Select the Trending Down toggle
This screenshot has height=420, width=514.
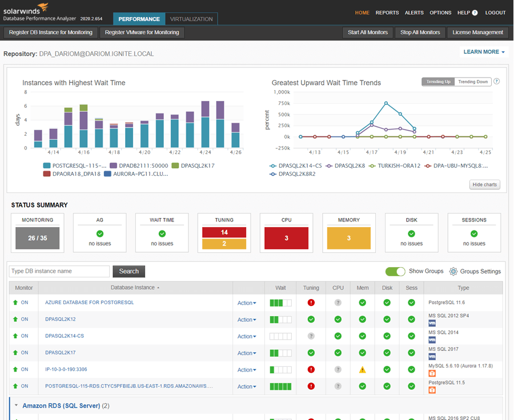tap(473, 82)
